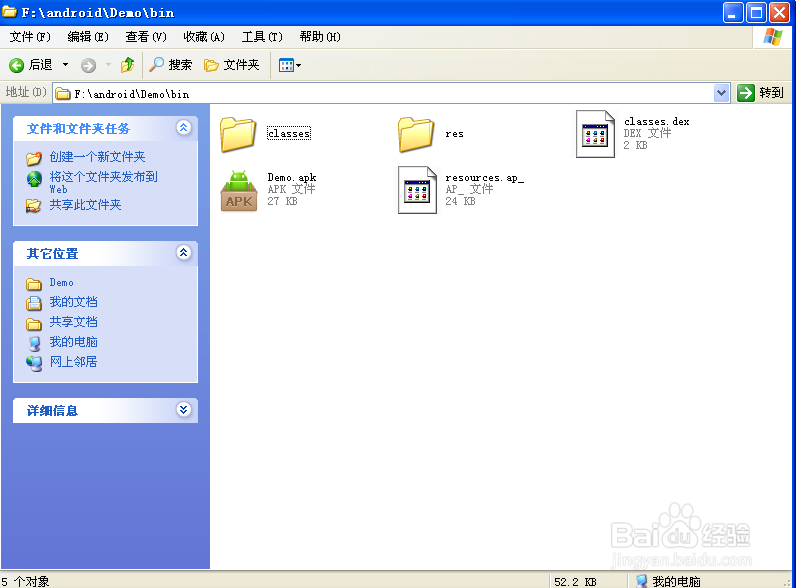
Task: Expand the Details panel
Action: point(184,409)
